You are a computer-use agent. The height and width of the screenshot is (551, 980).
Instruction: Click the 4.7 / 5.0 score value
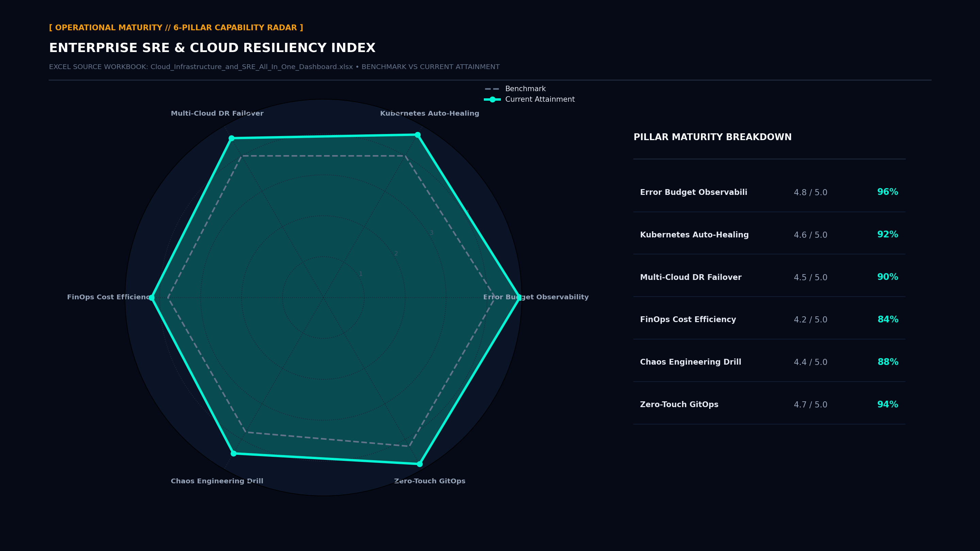[810, 405]
